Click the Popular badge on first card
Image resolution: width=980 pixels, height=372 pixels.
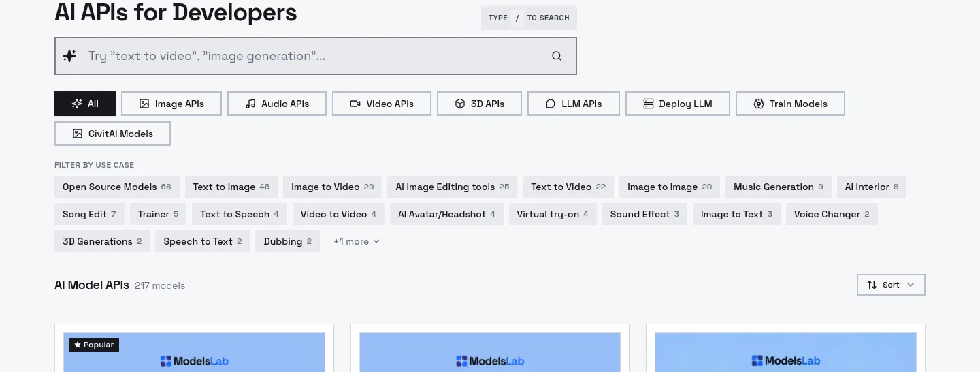pyautogui.click(x=94, y=345)
